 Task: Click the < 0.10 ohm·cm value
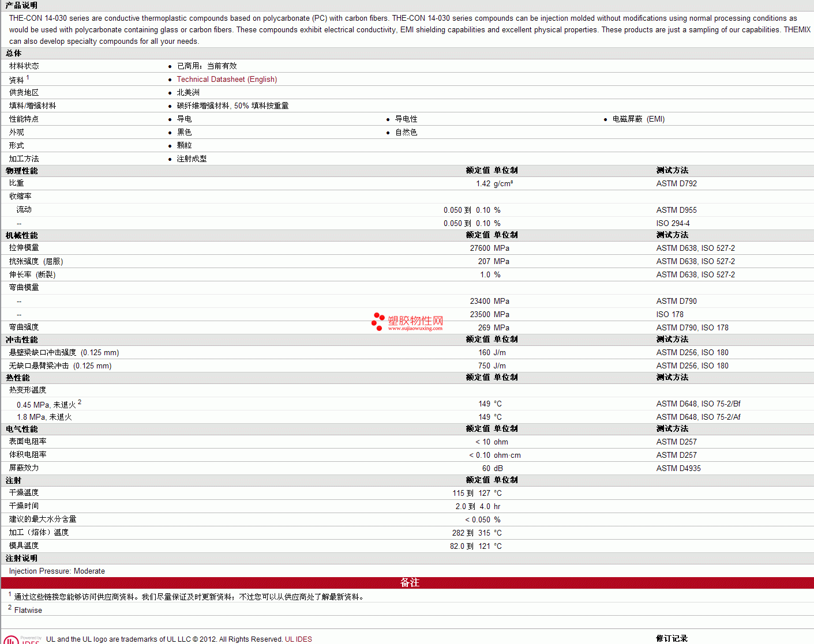(x=495, y=455)
